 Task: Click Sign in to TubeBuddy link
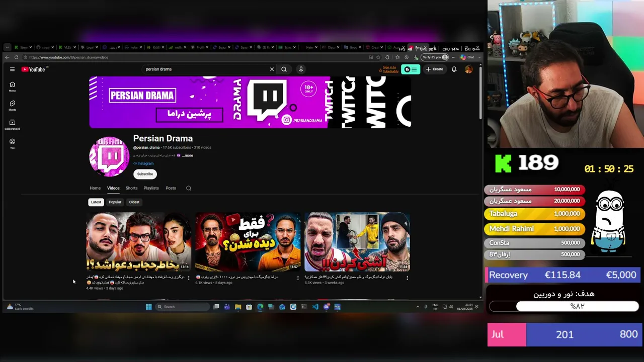(x=389, y=69)
